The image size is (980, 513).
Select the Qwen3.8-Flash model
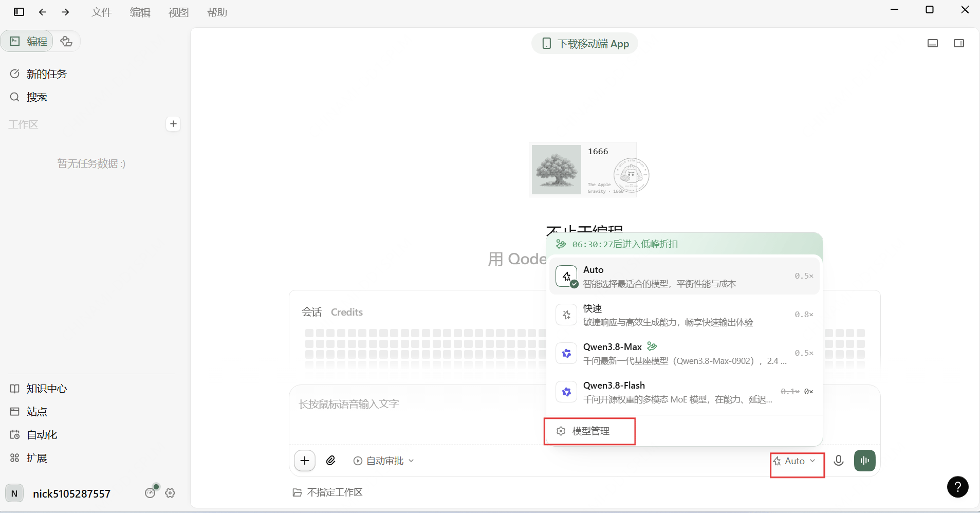(x=684, y=392)
